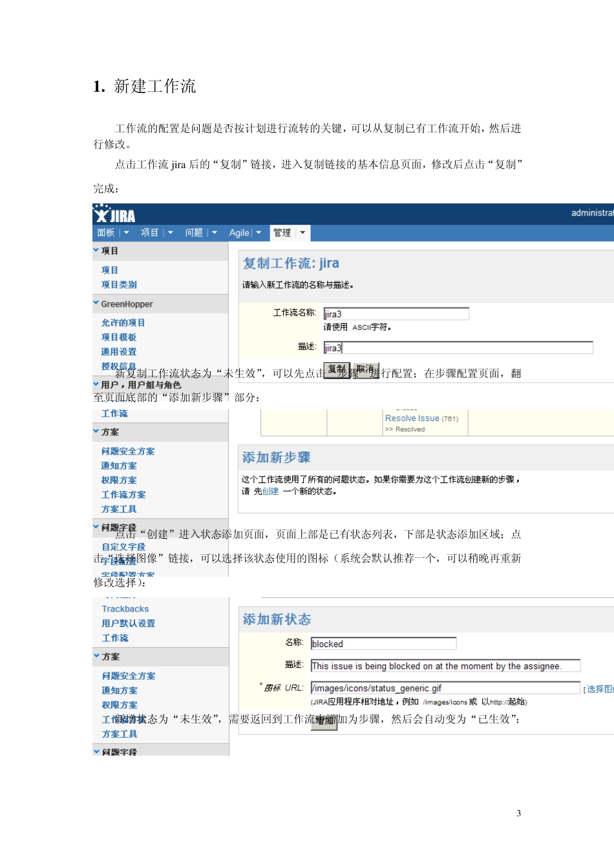Collapse the 方案 section beside 添加新状态
Viewport: 614px width, 868px height.
point(97,656)
